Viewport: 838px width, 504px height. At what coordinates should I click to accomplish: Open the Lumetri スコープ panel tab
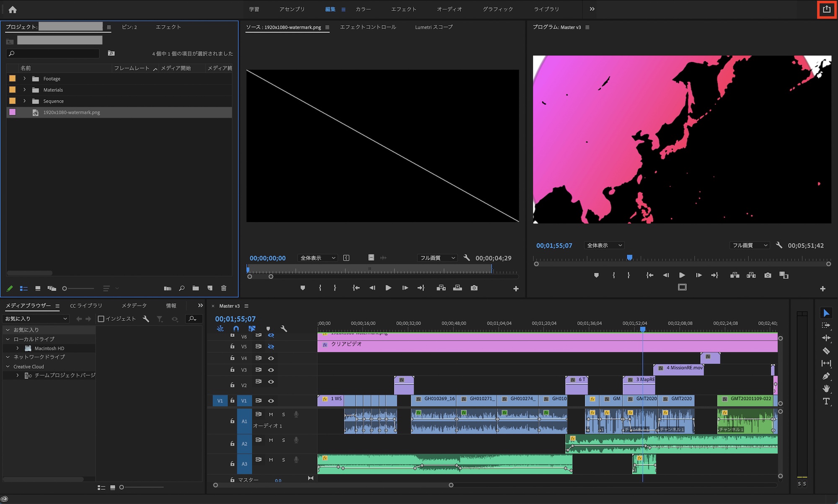pos(434,27)
